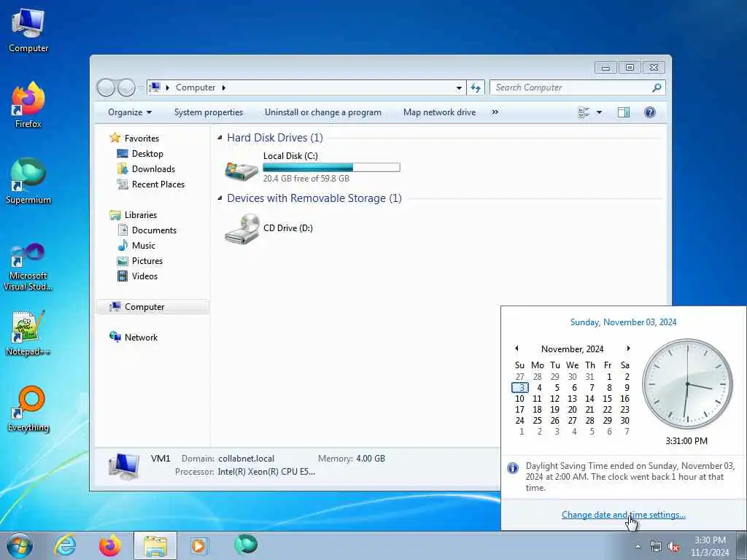Click the Daylight Saving info icon
The width and height of the screenshot is (747, 560).
[513, 468]
